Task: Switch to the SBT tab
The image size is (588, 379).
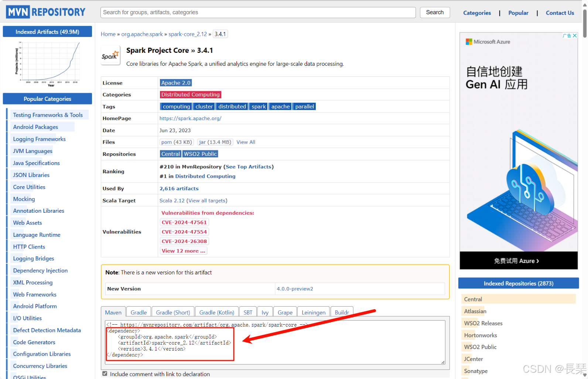Action: (x=248, y=312)
